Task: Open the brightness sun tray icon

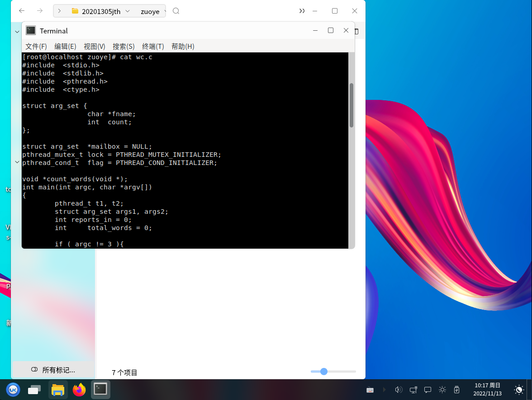Action: coord(442,390)
